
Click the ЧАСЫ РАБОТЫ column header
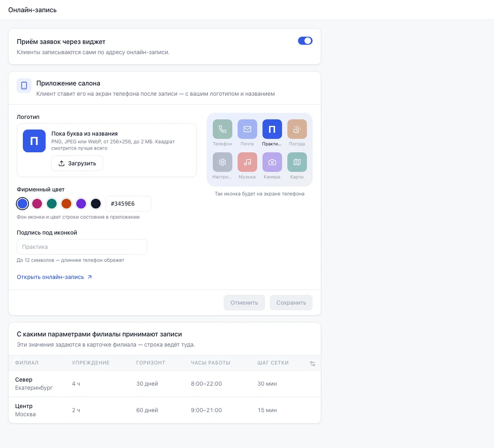tap(211, 363)
